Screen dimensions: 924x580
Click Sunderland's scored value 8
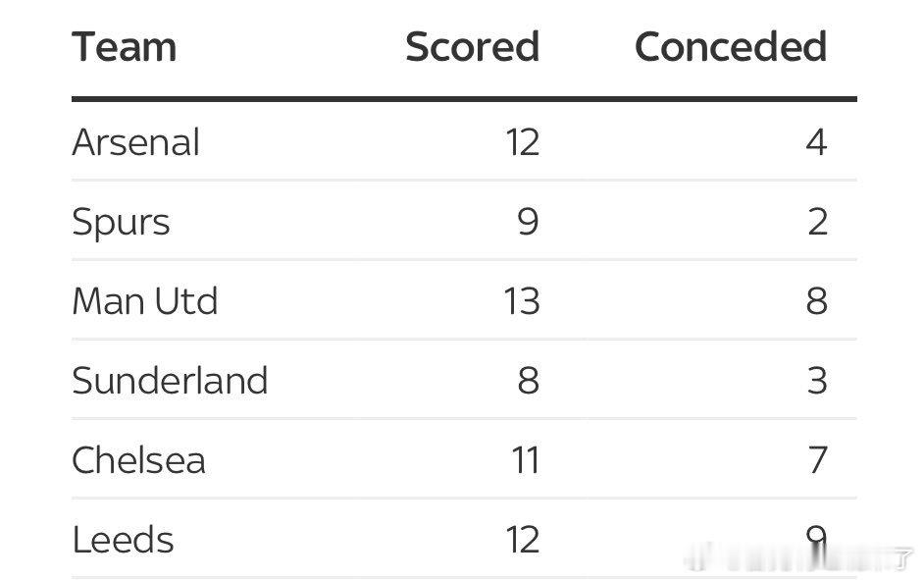(529, 381)
